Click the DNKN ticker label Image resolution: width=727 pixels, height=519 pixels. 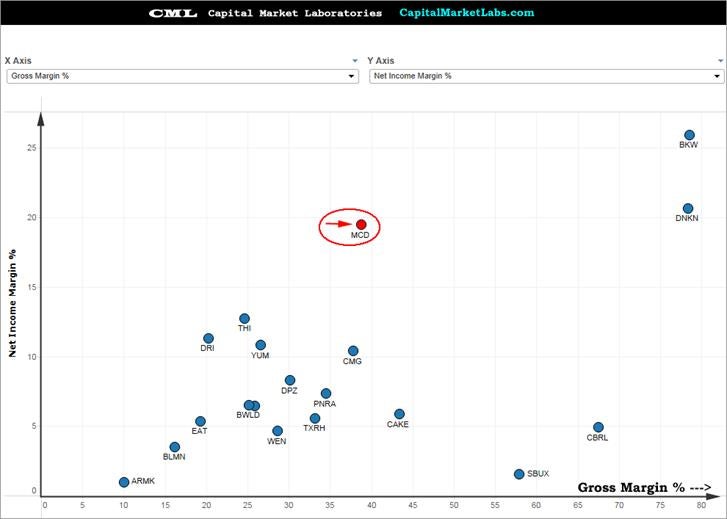tap(687, 218)
